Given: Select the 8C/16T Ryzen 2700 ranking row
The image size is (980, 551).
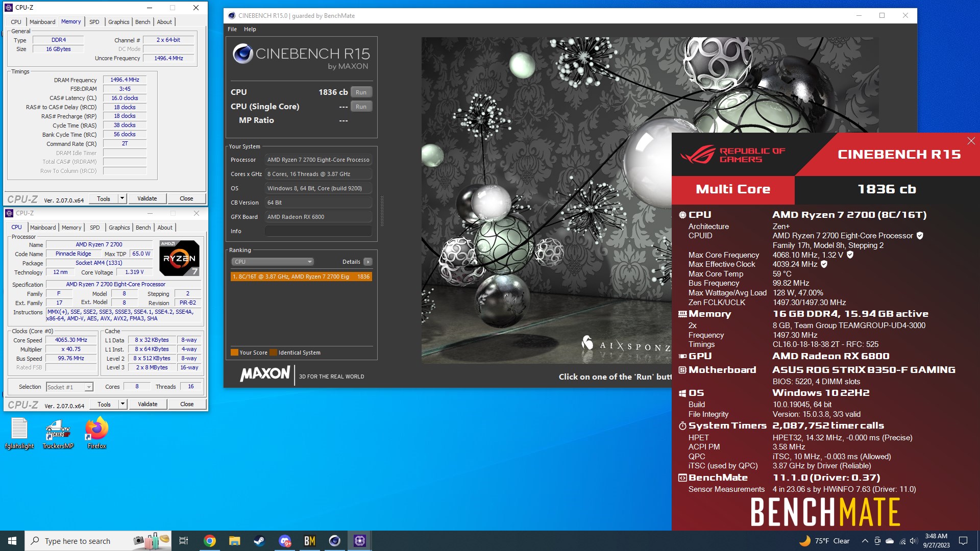Looking at the screenshot, I should pyautogui.click(x=301, y=277).
